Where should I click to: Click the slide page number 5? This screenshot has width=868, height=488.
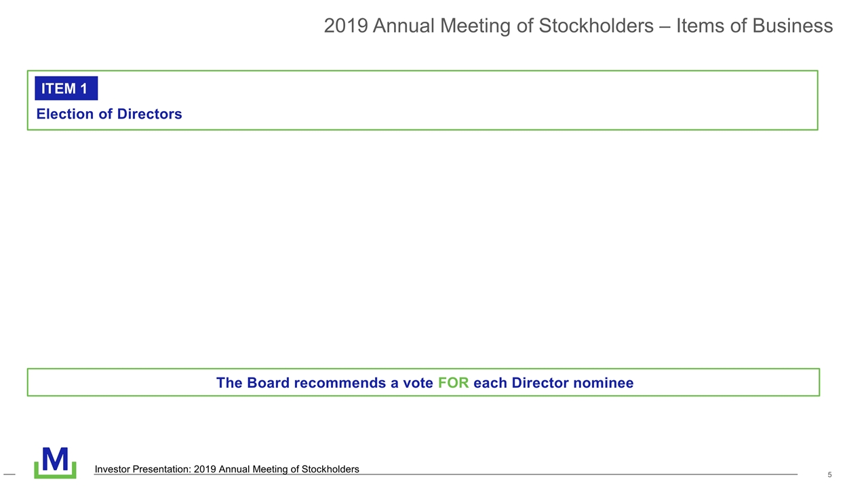829,474
